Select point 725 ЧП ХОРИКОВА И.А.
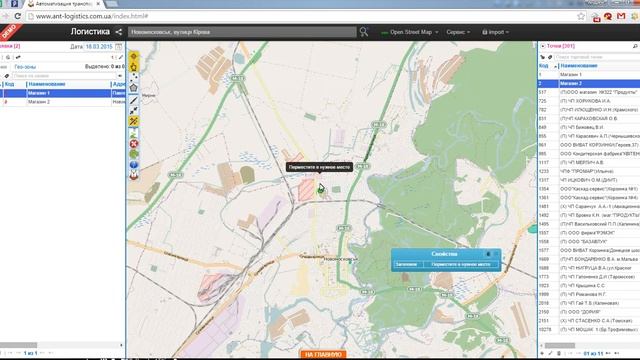640x360 pixels. (589, 101)
